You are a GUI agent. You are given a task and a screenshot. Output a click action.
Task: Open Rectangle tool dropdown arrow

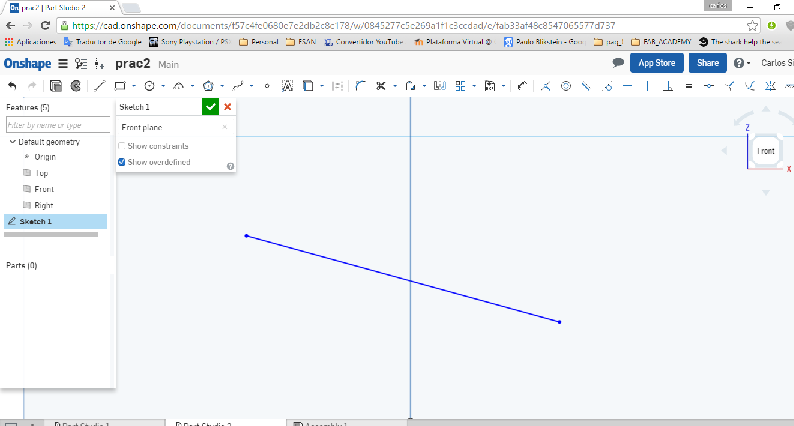pyautogui.click(x=134, y=86)
